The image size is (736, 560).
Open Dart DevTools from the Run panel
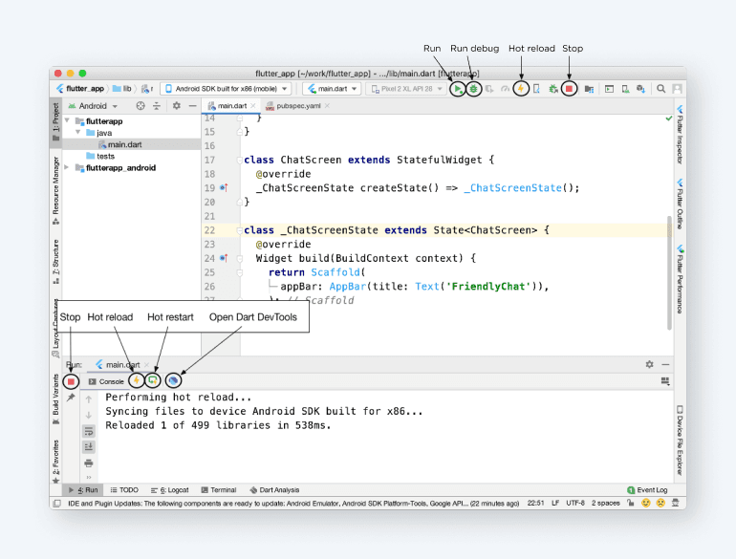click(x=173, y=380)
